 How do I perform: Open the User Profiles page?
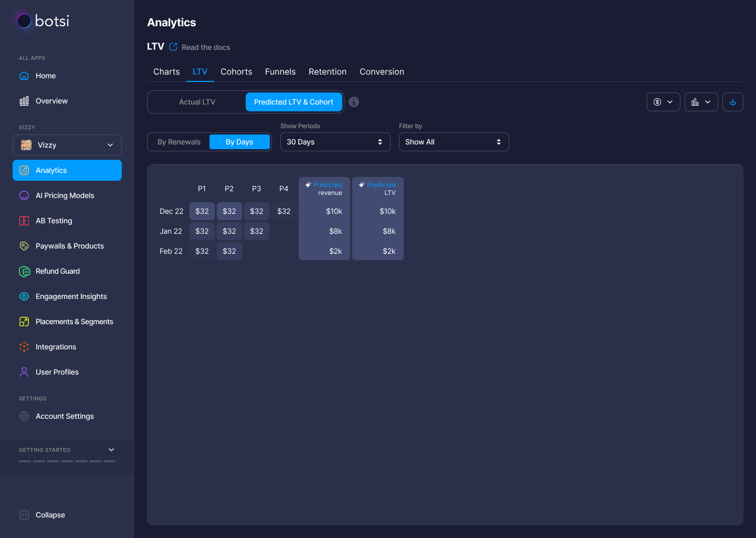(x=57, y=372)
